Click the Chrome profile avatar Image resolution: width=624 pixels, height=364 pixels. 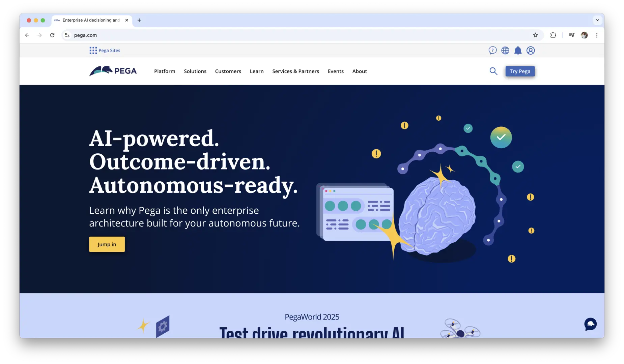click(x=584, y=35)
